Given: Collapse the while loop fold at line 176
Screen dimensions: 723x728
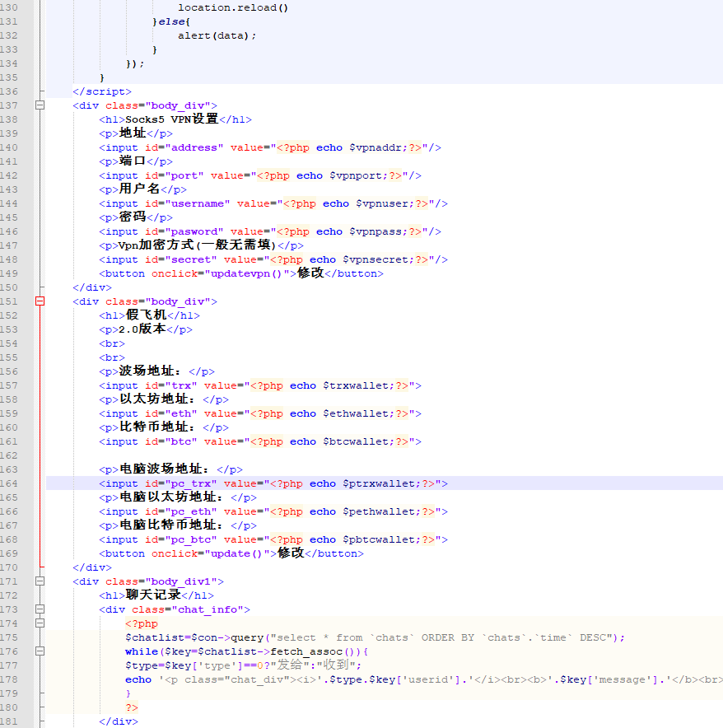Looking at the screenshot, I should point(40,651).
